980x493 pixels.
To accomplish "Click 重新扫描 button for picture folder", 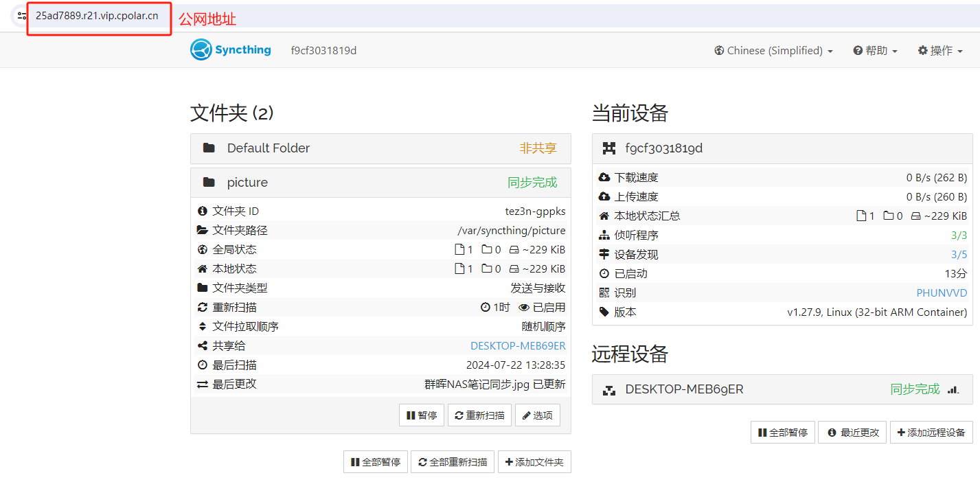I will pyautogui.click(x=479, y=415).
